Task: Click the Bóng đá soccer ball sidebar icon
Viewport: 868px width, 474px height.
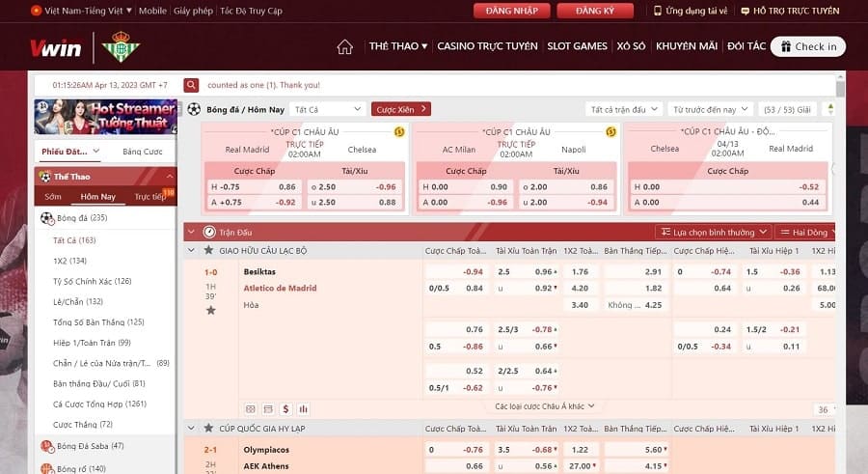Action: coord(47,218)
